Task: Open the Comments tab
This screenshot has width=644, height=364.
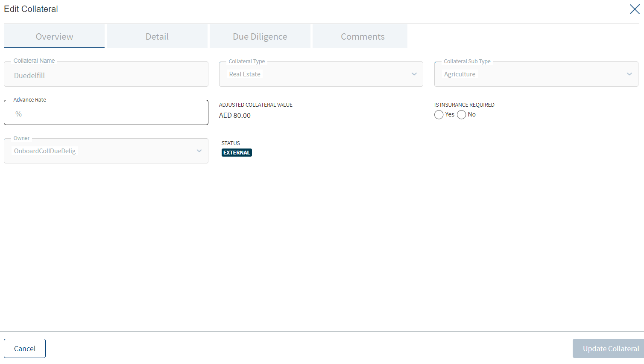Action: [360, 36]
